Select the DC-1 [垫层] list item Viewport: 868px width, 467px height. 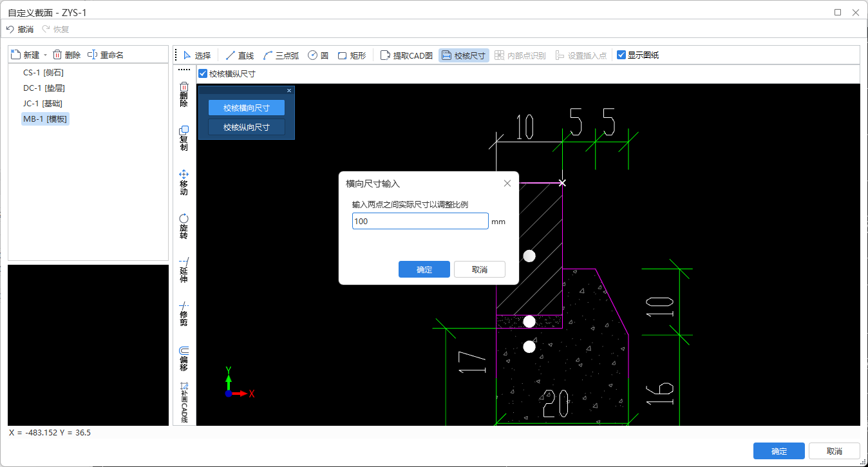click(x=44, y=88)
